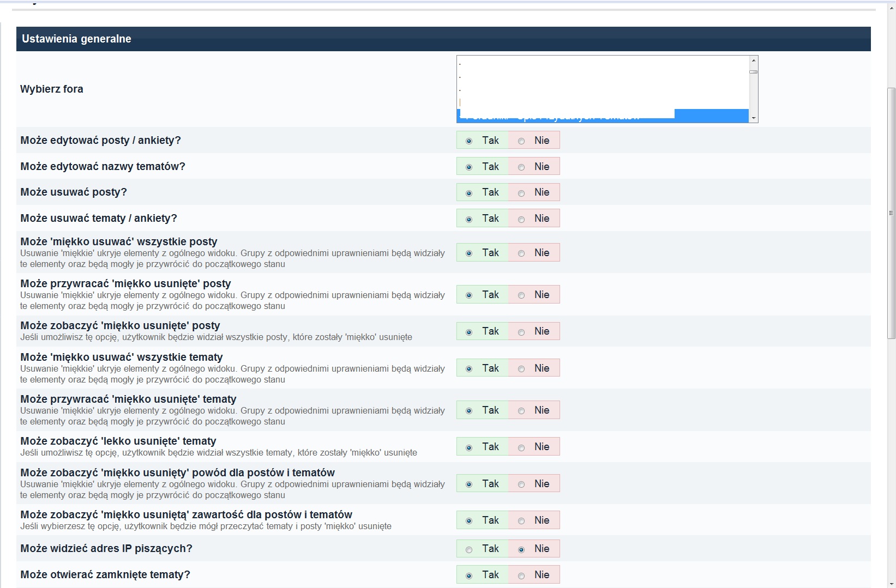Enable Tak for 'Może widzieć adres IP piszących?'
This screenshot has height=588, width=896.
tap(469, 549)
